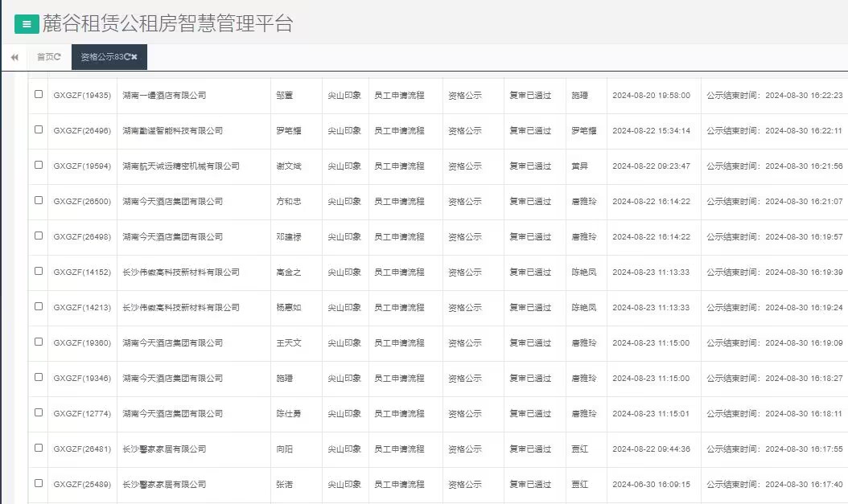The height and width of the screenshot is (504, 848).
Task: Click the 员工申请流程 cell for 张诺
Action: pyautogui.click(x=400, y=484)
